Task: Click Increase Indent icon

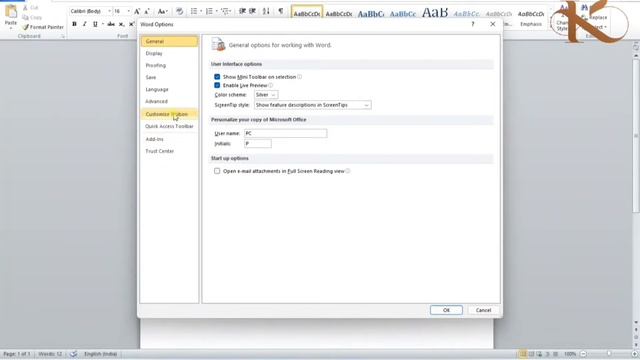Action: pyautogui.click(x=253, y=11)
